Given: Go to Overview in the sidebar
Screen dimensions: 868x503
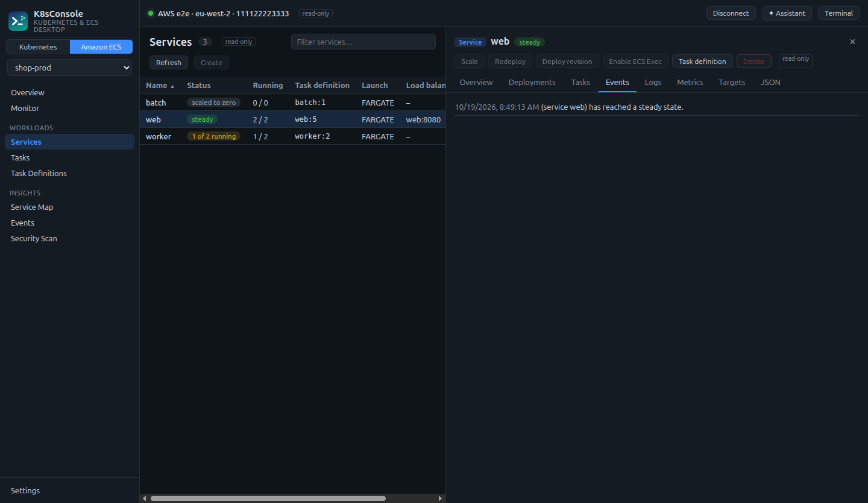Looking at the screenshot, I should click(69, 92).
